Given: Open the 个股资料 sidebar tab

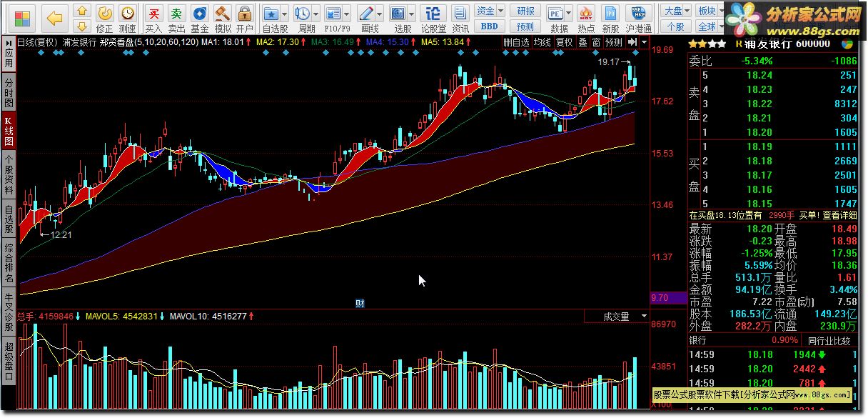Looking at the screenshot, I should (x=9, y=175).
